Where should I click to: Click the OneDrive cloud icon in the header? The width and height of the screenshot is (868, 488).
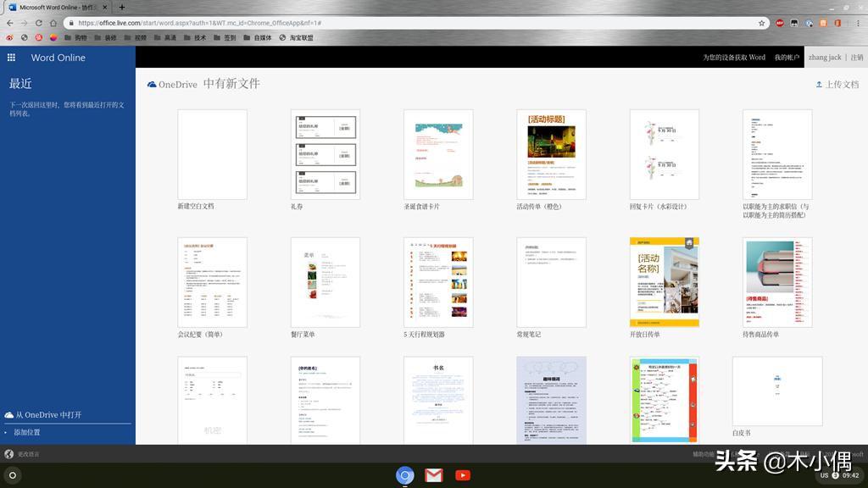pyautogui.click(x=152, y=84)
